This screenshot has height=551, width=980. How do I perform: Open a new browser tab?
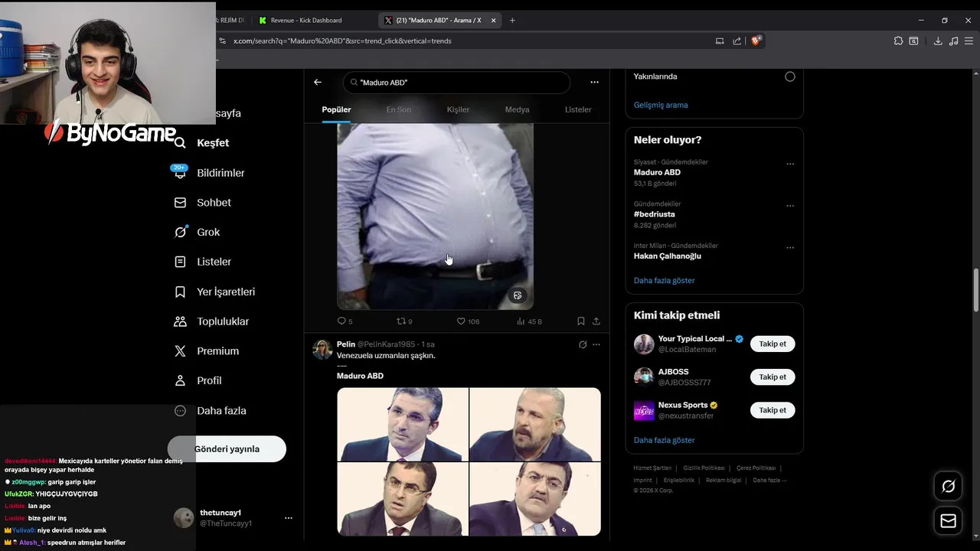[512, 20]
